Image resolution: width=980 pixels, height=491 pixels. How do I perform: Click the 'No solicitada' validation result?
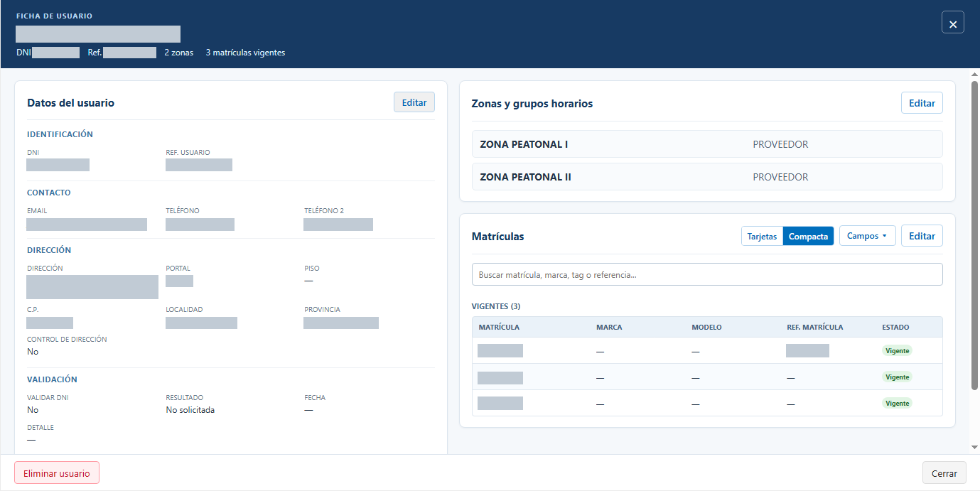point(190,410)
